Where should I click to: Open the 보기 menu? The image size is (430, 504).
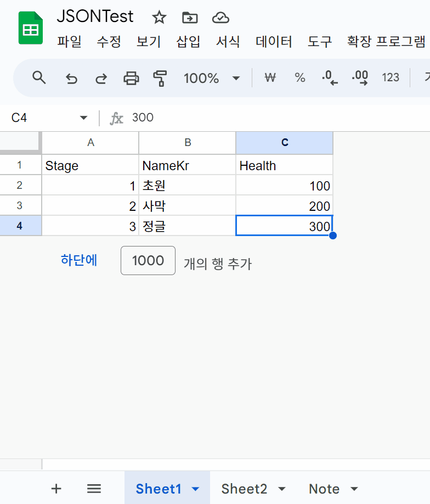tap(149, 42)
